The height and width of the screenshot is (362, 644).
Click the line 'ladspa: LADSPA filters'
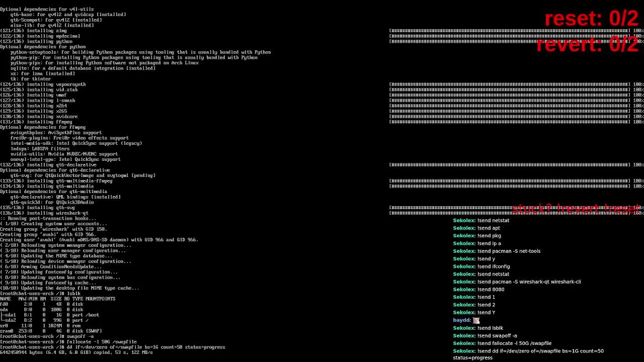coord(40,149)
